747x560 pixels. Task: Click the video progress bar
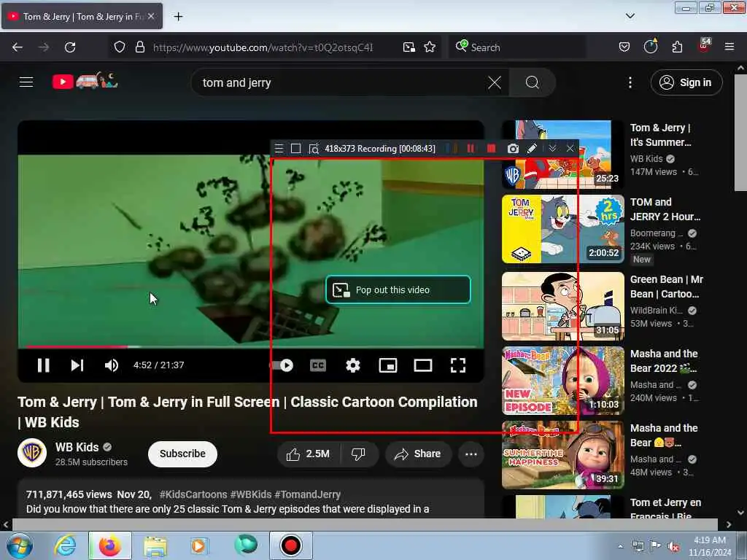point(251,346)
